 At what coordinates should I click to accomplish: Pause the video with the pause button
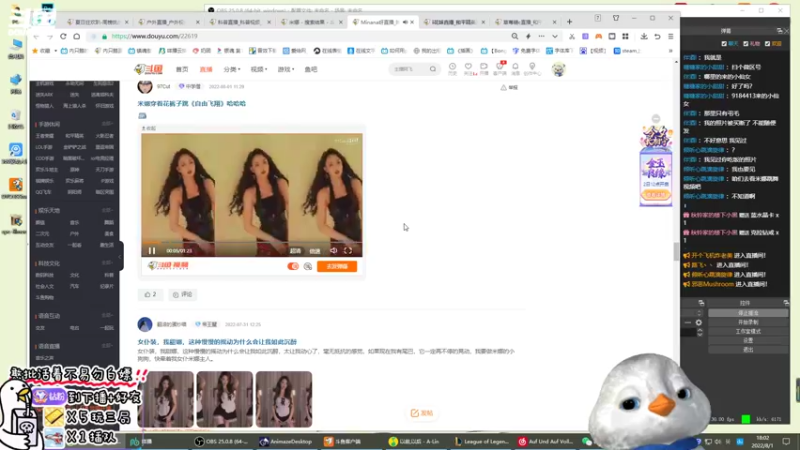click(152, 251)
